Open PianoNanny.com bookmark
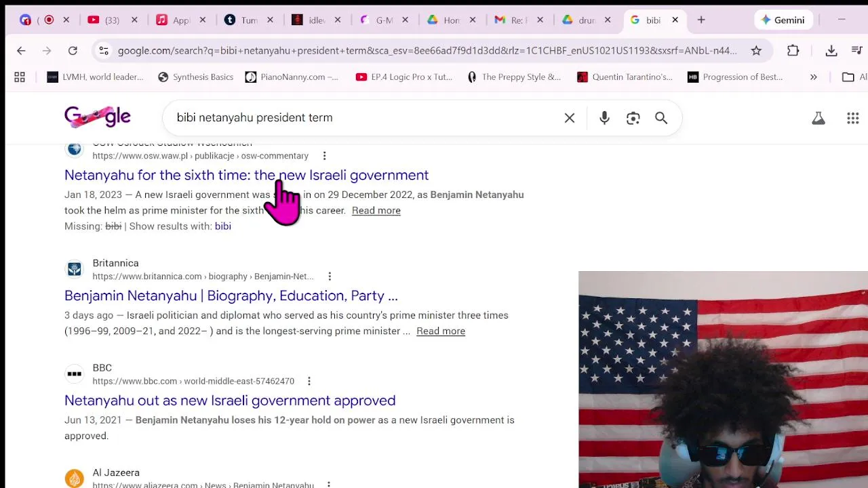 pyautogui.click(x=292, y=77)
